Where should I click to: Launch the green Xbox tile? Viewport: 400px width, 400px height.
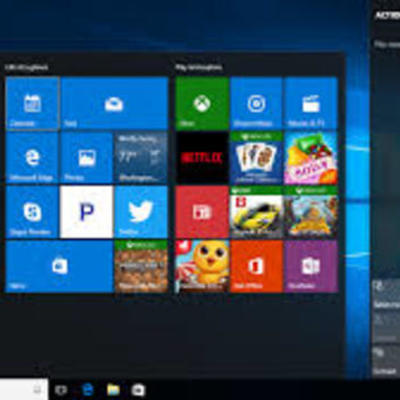click(202, 103)
